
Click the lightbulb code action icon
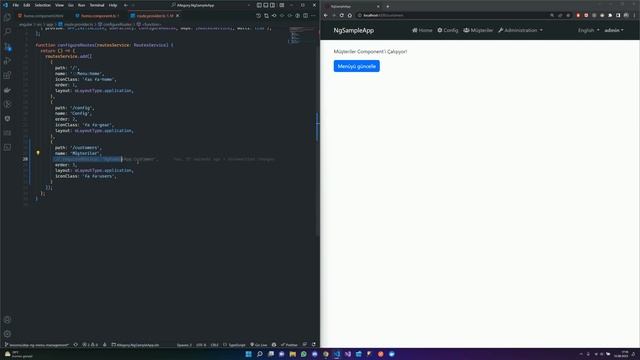click(38, 153)
